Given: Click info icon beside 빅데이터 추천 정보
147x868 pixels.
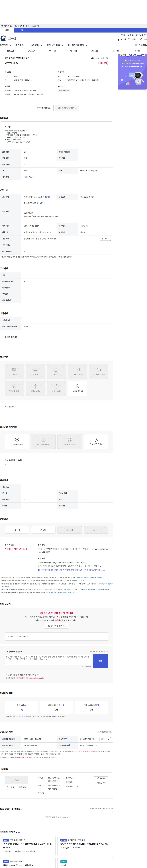Looking at the screenshot, I should 19,832.
